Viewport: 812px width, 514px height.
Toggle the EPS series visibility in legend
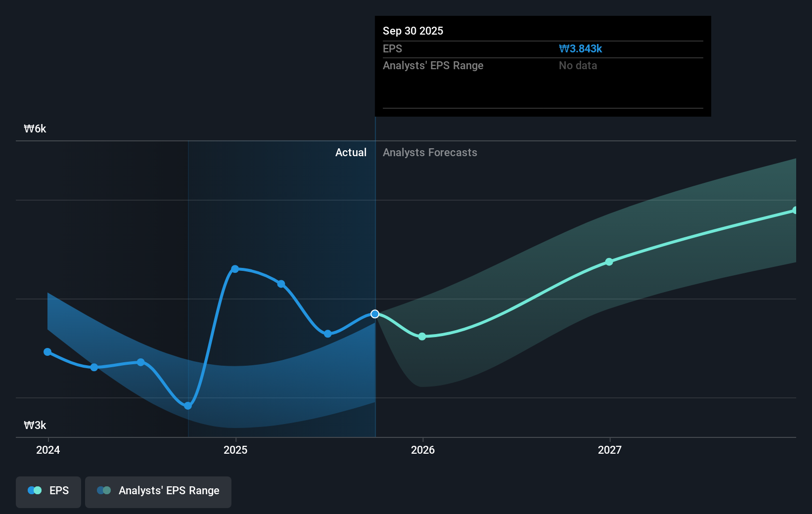pyautogui.click(x=48, y=492)
